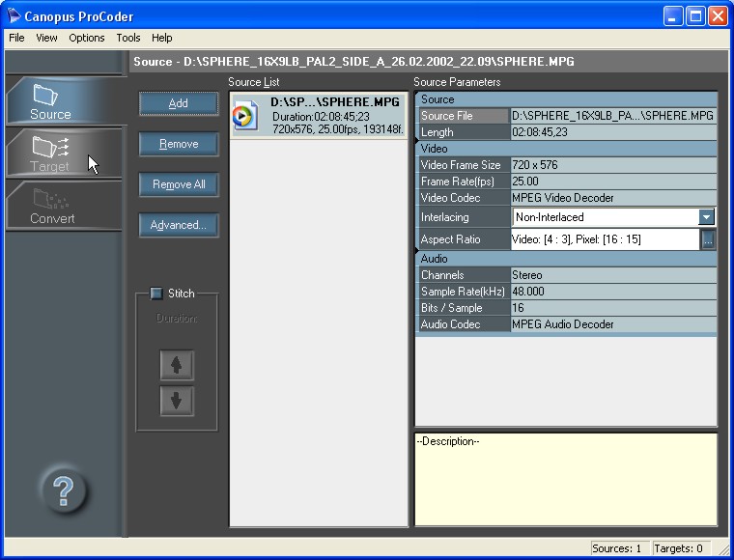Click the Video Frame Size value 720 x 576

[613, 165]
